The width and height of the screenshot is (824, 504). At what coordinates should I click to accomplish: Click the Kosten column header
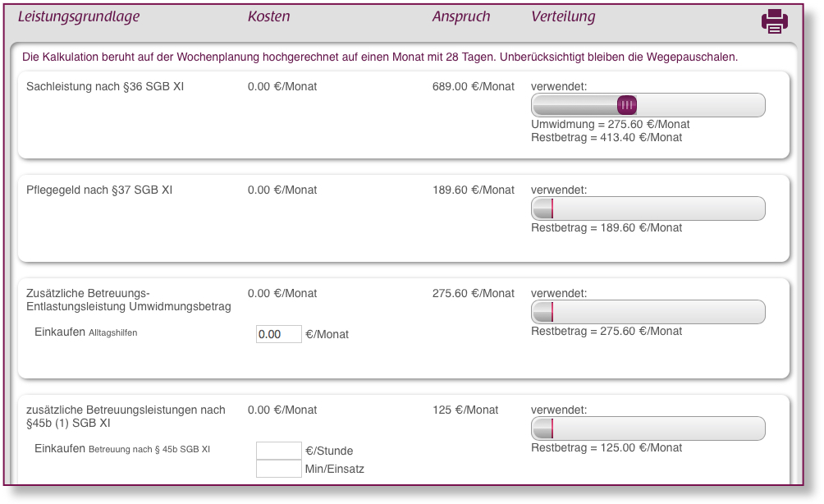tap(268, 16)
